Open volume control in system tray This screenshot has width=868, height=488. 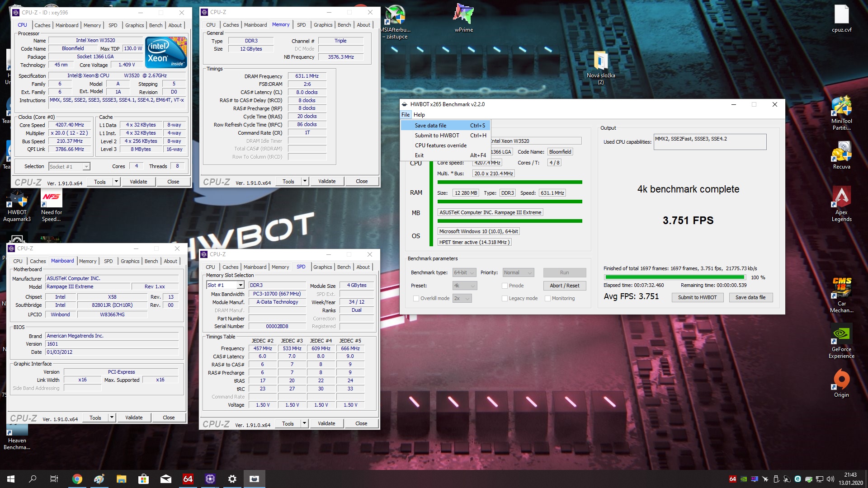click(830, 479)
